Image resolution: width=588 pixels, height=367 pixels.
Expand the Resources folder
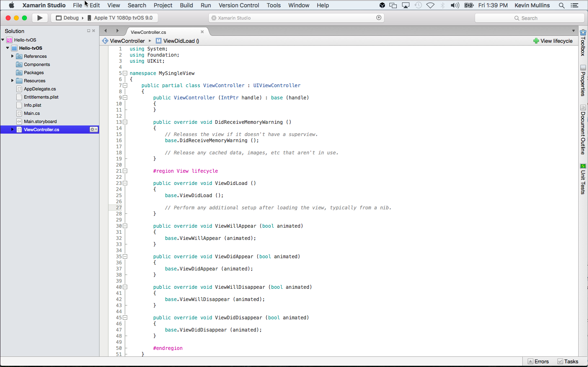(12, 81)
